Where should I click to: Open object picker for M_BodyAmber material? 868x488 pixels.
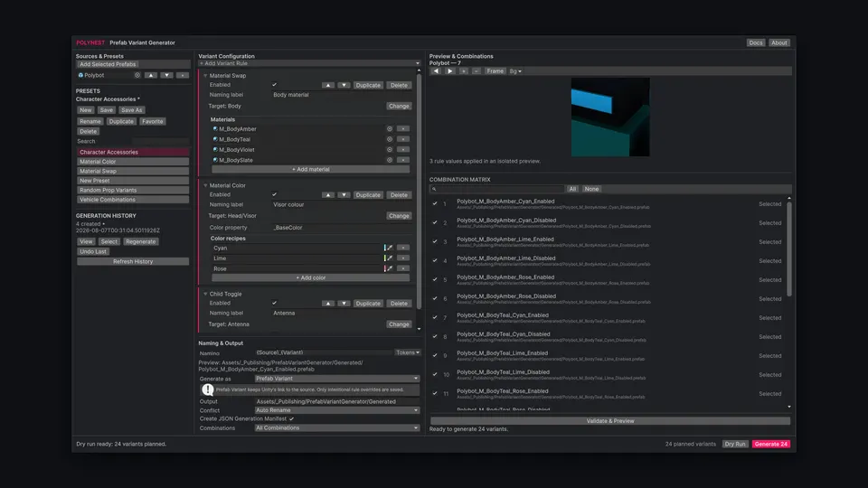[x=390, y=129]
